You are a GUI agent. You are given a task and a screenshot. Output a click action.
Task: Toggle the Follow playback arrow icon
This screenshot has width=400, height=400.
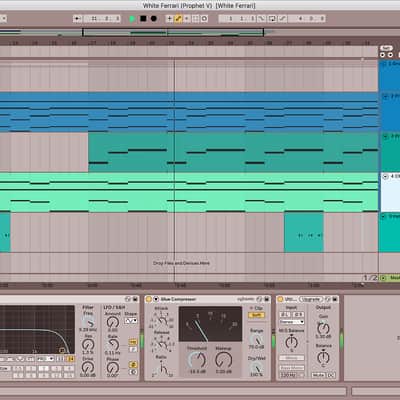click(x=78, y=19)
